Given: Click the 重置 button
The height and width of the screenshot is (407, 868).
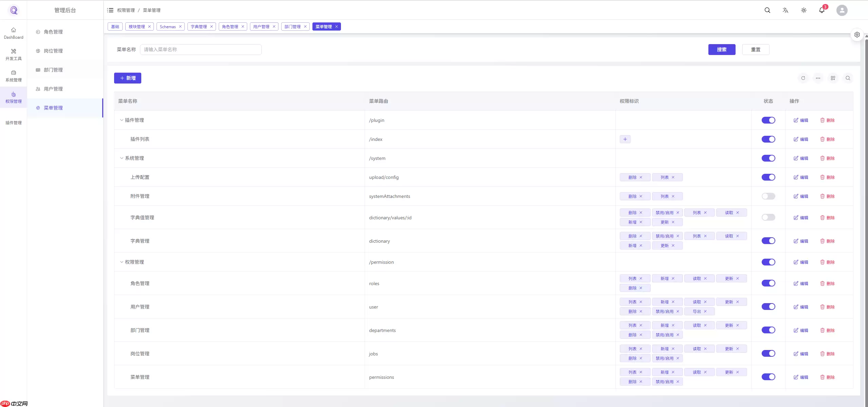Looking at the screenshot, I should pyautogui.click(x=756, y=50).
